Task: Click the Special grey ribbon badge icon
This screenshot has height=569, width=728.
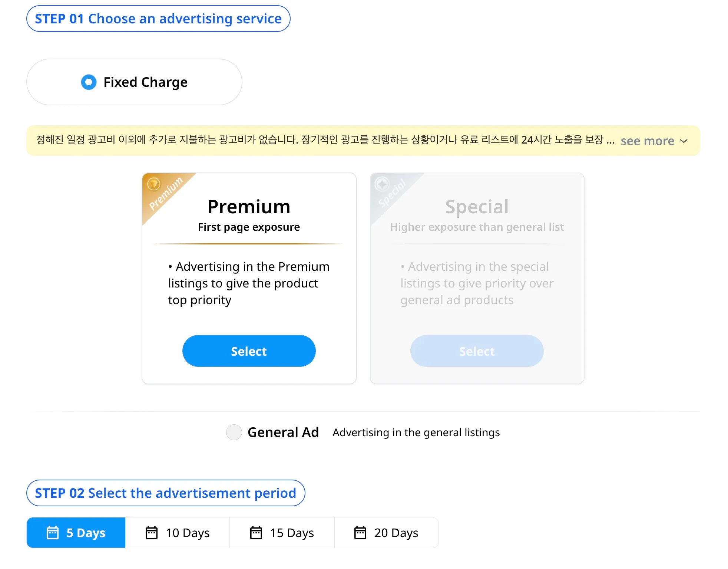Action: 382,184
